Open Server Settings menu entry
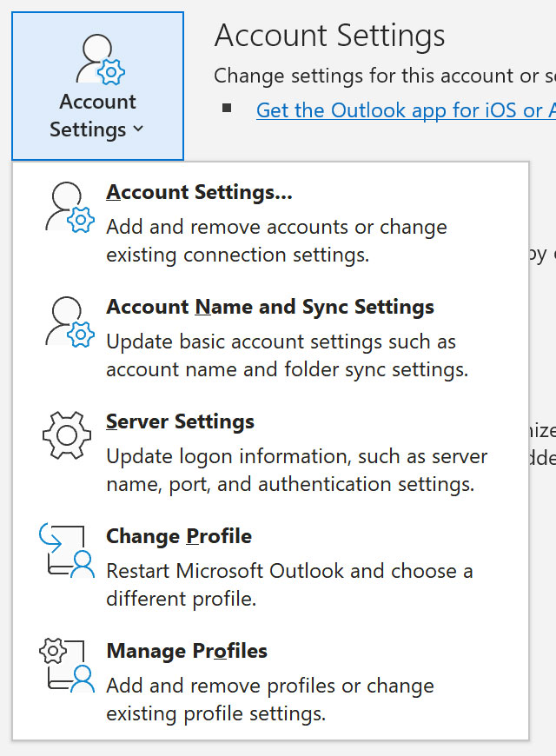 pyautogui.click(x=180, y=421)
